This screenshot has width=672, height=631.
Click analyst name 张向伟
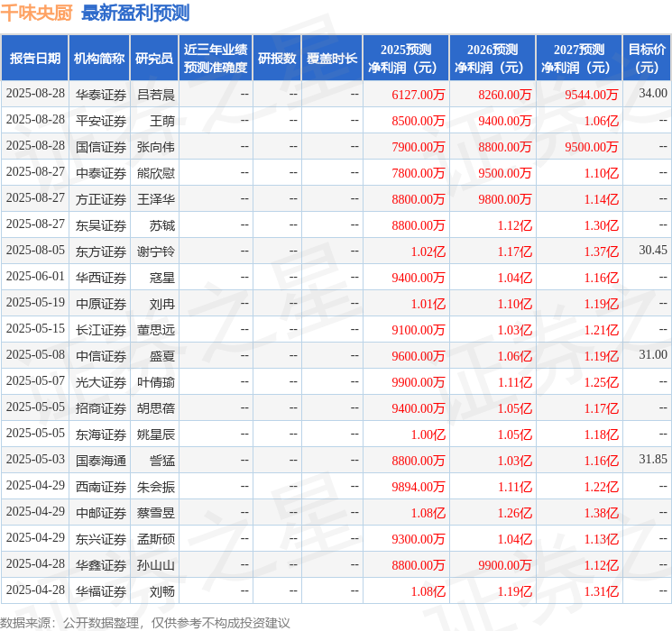pos(156,147)
